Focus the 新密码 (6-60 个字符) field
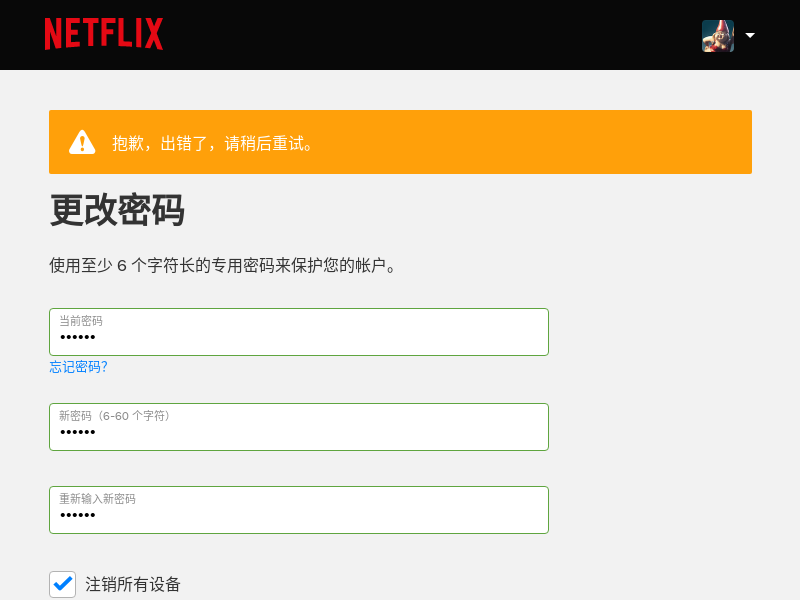Screen dimensions: 800x600 [x=299, y=427]
